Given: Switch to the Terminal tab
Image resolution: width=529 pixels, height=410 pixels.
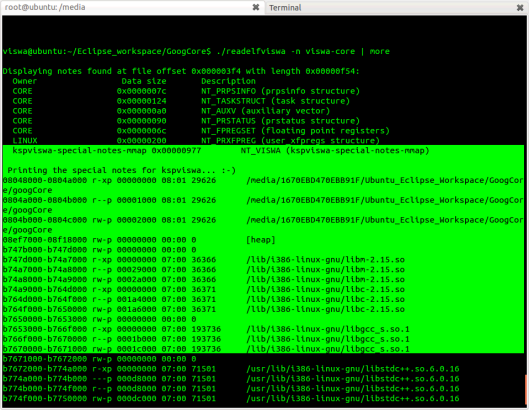Looking at the screenshot, I should [396, 7].
